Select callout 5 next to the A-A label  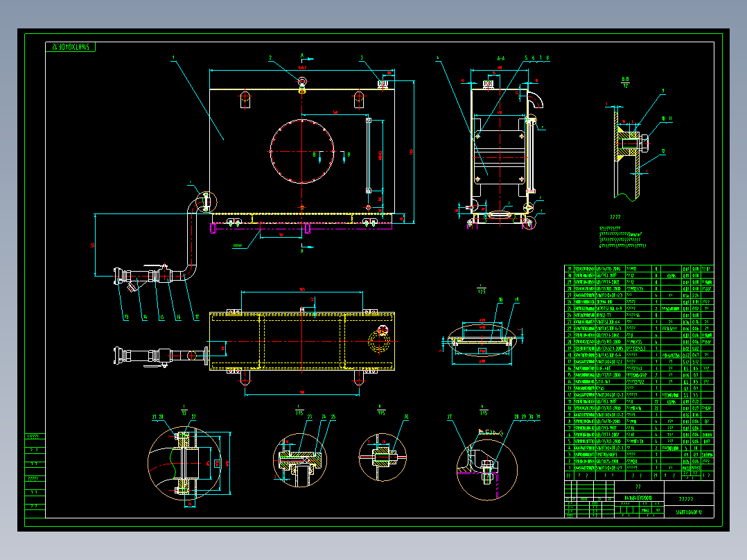pos(527,58)
